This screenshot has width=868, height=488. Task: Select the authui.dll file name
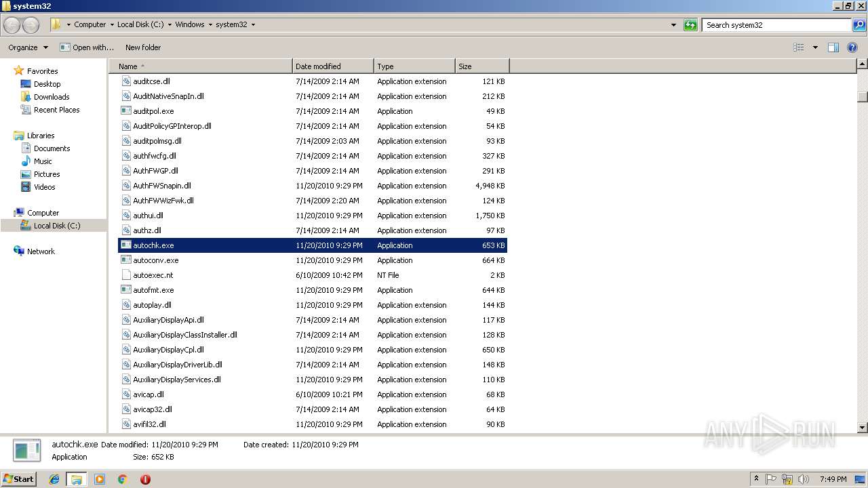(x=148, y=216)
